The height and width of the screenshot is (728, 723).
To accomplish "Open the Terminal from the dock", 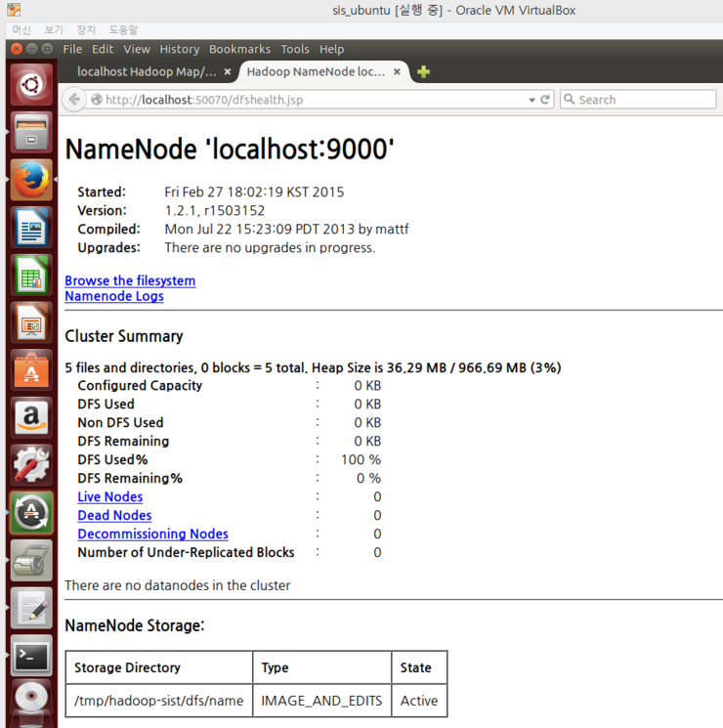I will pos(31,657).
